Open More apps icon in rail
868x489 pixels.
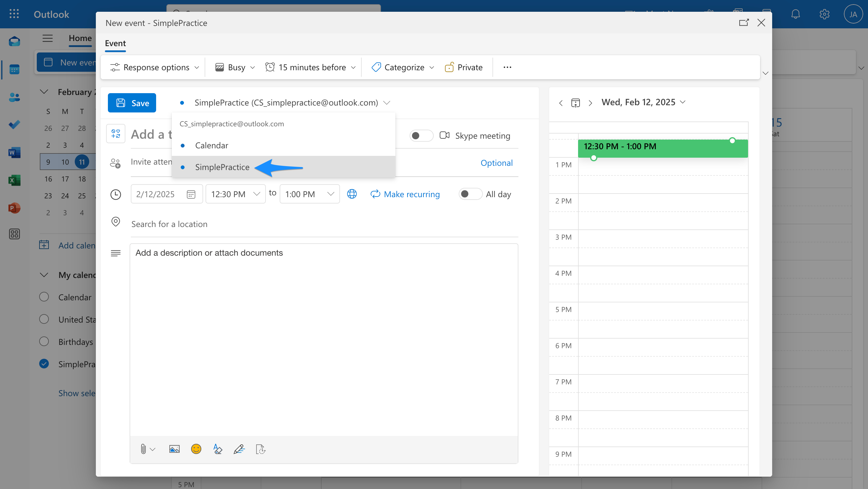coord(14,234)
